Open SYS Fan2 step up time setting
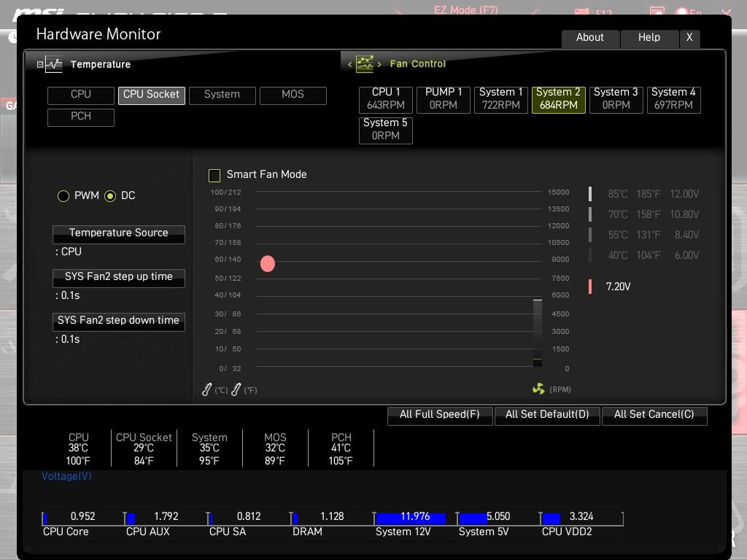This screenshot has width=747, height=560. click(x=119, y=278)
